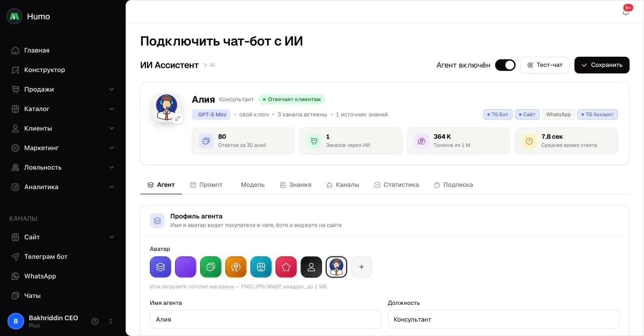
Task: Open Телеграм бот in sidebar
Action: 63,257
